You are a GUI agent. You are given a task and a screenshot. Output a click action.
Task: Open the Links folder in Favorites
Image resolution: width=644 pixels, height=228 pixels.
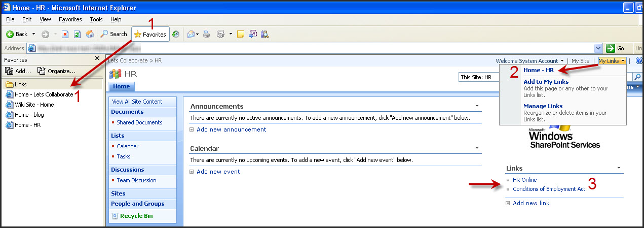click(21, 84)
